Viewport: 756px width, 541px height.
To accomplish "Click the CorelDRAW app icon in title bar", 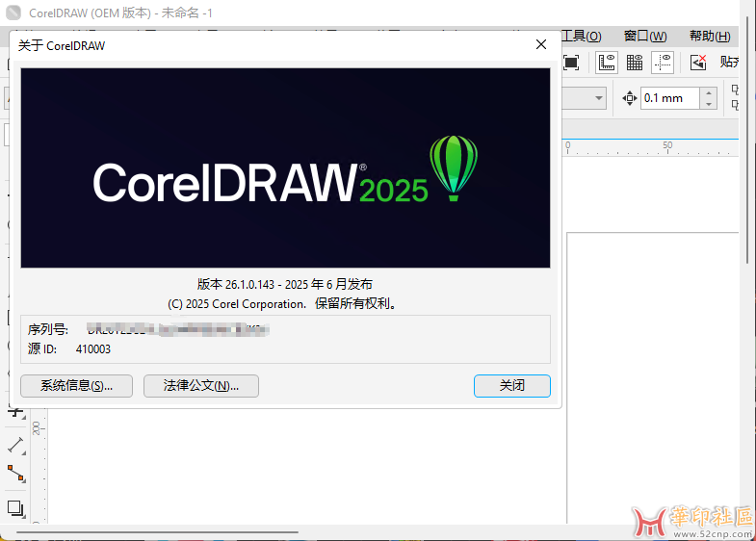I will [13, 13].
